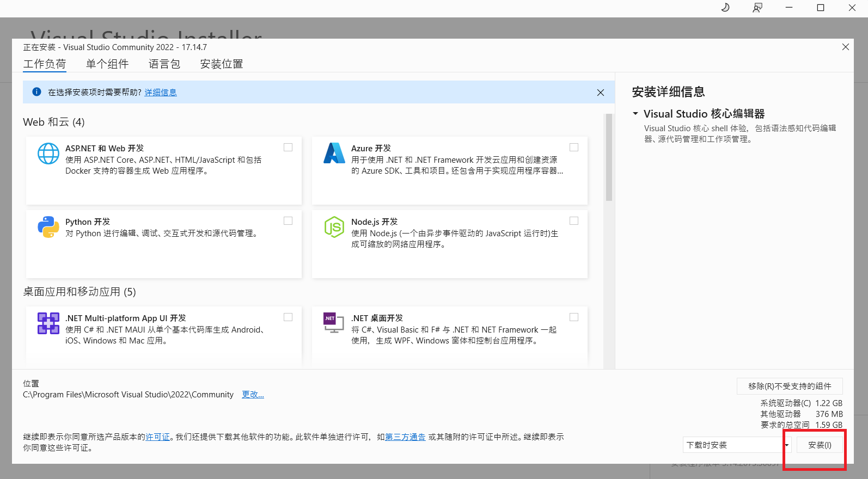
Task: Close the workload installation dialog
Action: pos(846,47)
